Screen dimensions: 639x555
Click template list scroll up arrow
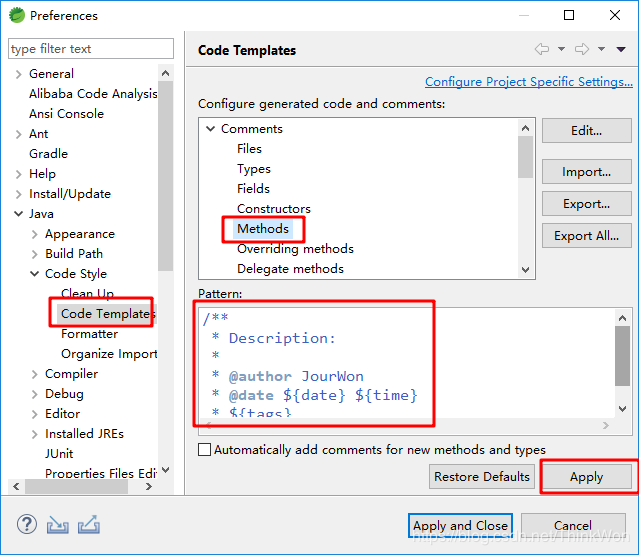526,128
